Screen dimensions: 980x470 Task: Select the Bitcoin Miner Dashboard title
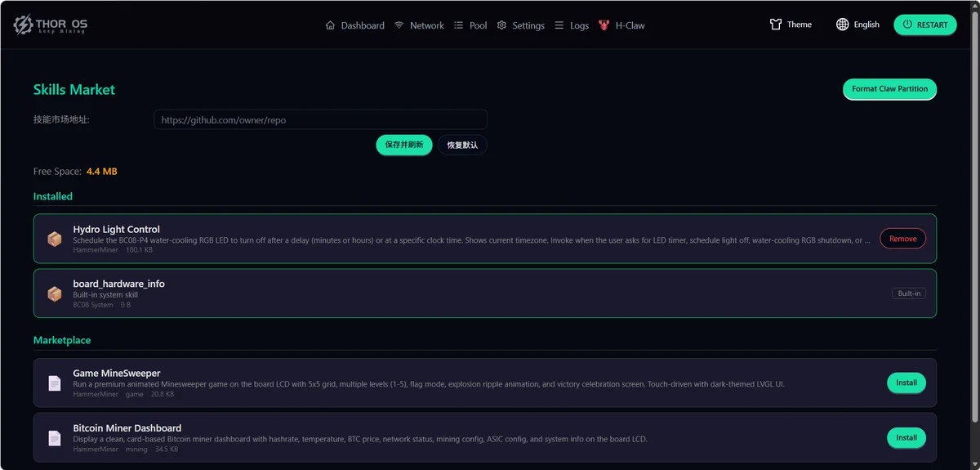coord(127,428)
